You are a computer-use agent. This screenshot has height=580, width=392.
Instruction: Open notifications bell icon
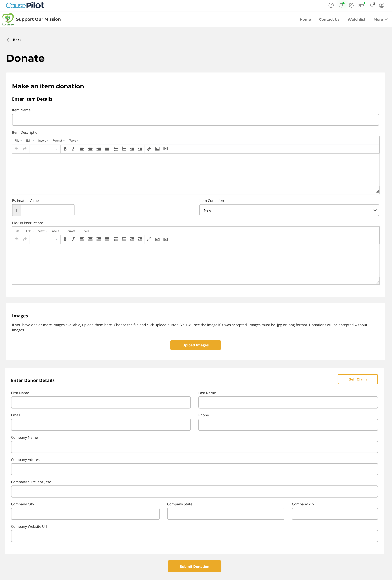(x=341, y=5)
